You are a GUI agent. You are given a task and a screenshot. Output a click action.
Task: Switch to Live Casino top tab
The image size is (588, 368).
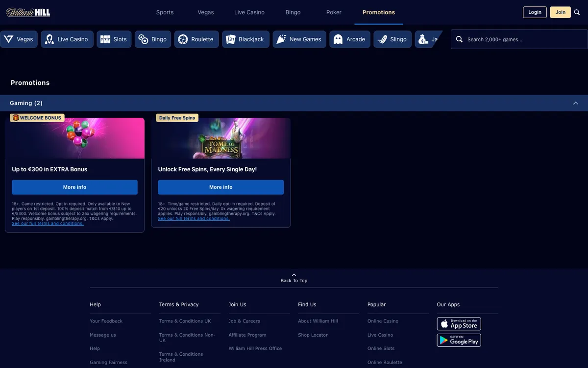point(249,12)
